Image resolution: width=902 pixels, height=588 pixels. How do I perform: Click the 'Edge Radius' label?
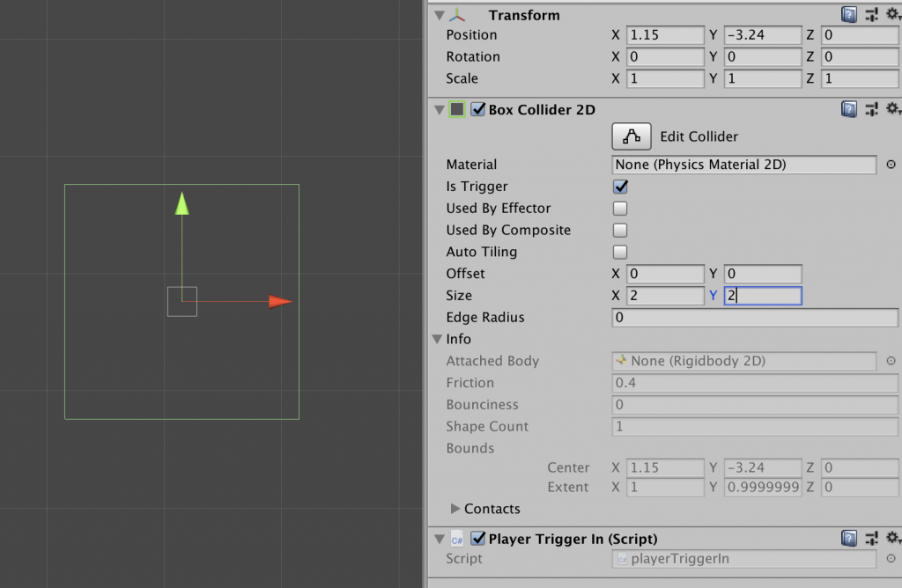[x=485, y=317]
